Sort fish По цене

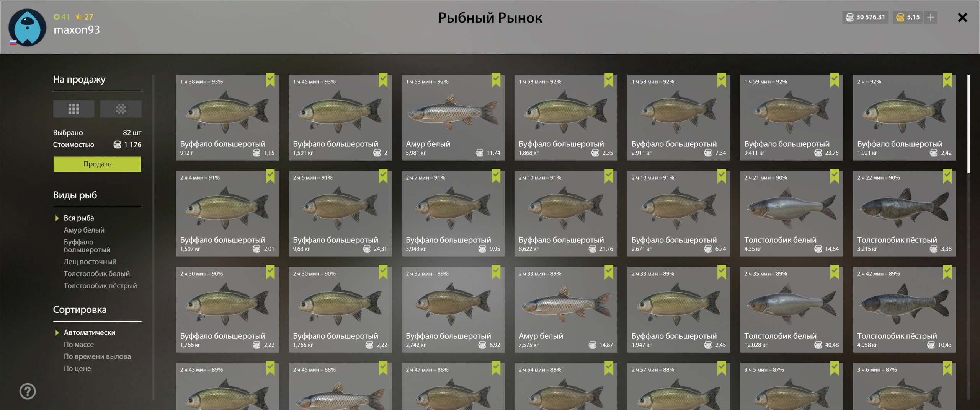coord(77,368)
